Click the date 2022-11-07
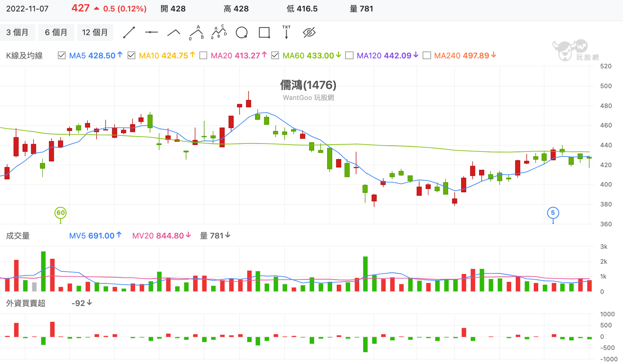The image size is (623, 364). click(x=27, y=9)
